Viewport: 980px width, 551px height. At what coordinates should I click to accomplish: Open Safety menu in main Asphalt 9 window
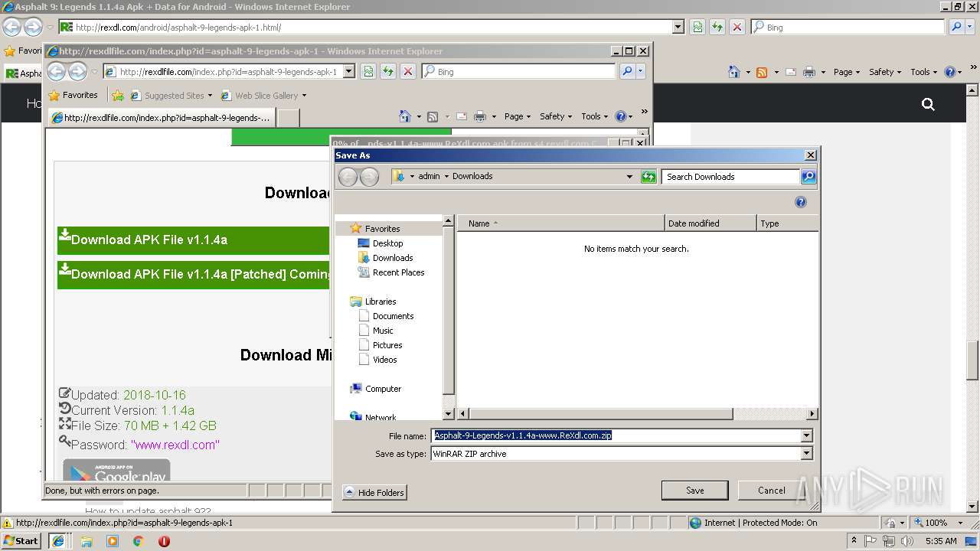click(x=885, y=72)
